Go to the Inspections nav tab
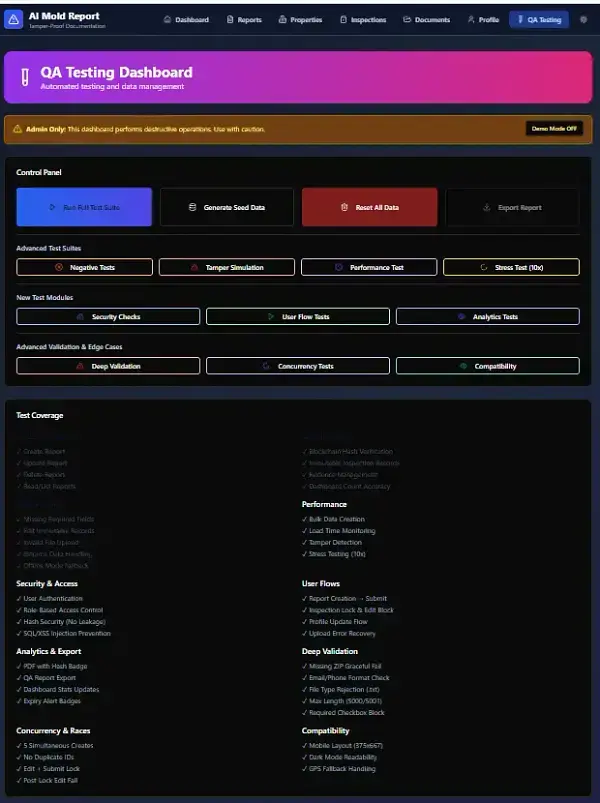The height and width of the screenshot is (803, 600). coord(362,19)
